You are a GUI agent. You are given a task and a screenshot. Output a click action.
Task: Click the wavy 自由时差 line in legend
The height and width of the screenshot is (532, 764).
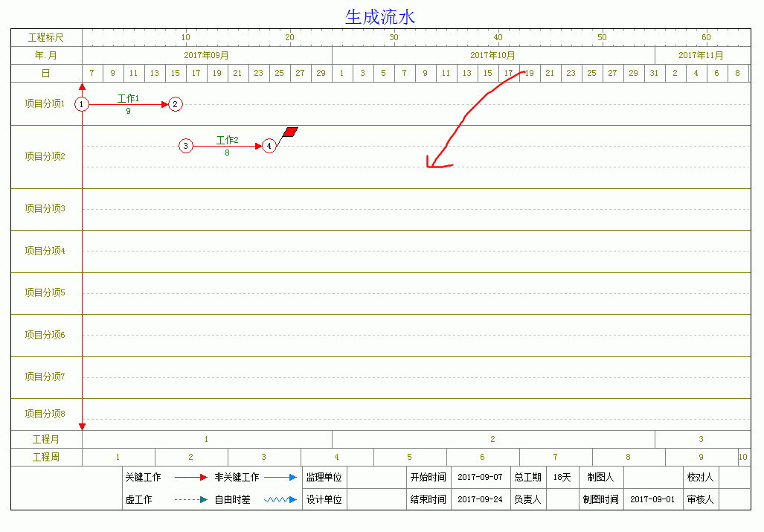[280, 500]
